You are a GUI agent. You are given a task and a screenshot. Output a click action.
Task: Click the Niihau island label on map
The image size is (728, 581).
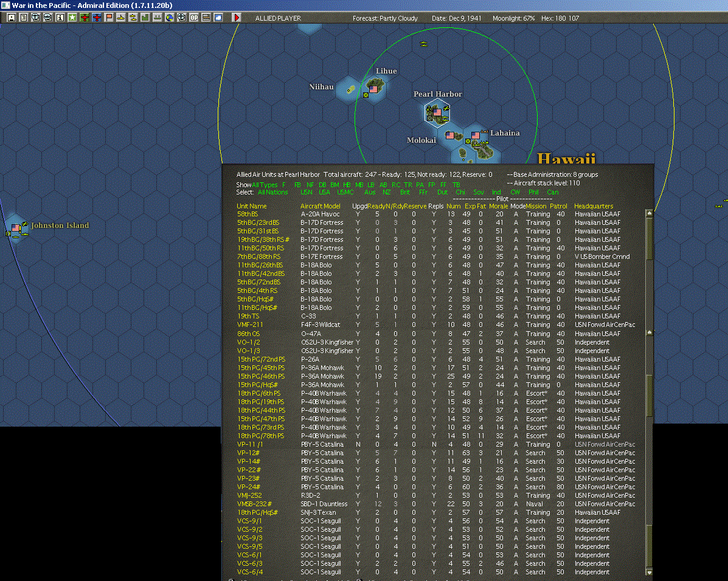pyautogui.click(x=321, y=87)
